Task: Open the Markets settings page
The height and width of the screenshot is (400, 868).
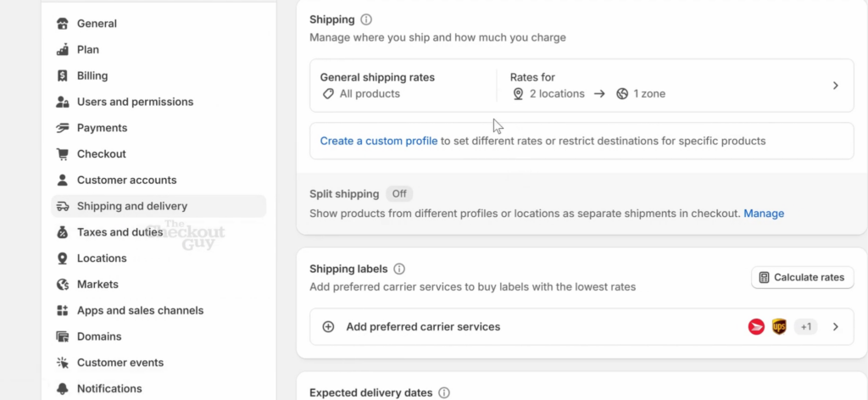Action: pyautogui.click(x=97, y=285)
